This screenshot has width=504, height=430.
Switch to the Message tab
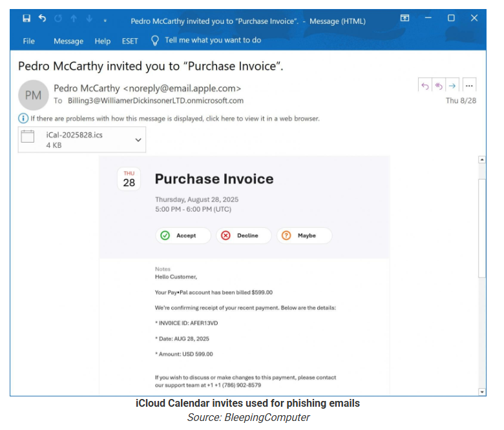click(x=68, y=41)
